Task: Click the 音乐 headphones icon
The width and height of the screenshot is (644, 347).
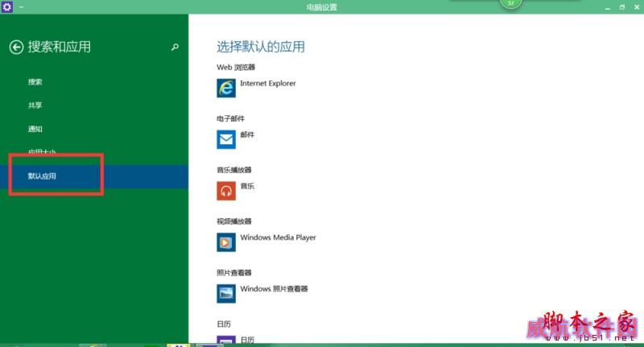Action: (226, 191)
